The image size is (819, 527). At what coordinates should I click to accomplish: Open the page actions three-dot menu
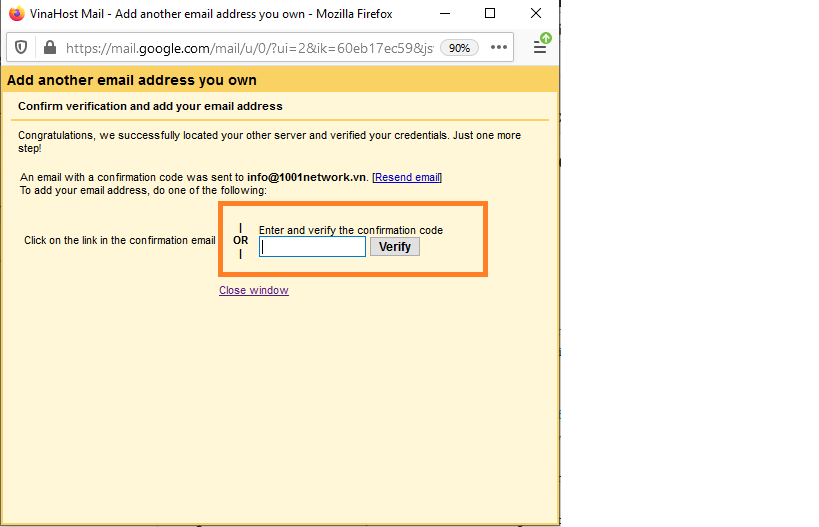coord(499,48)
